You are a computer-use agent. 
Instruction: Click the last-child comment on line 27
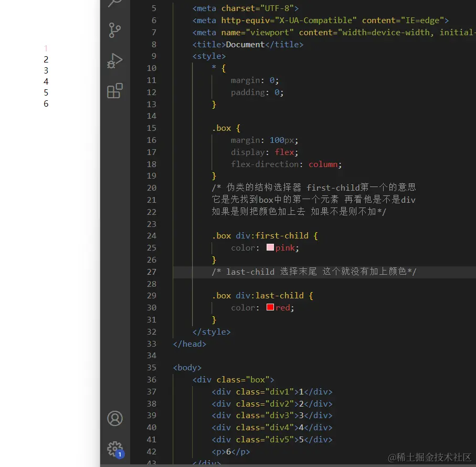pos(314,272)
